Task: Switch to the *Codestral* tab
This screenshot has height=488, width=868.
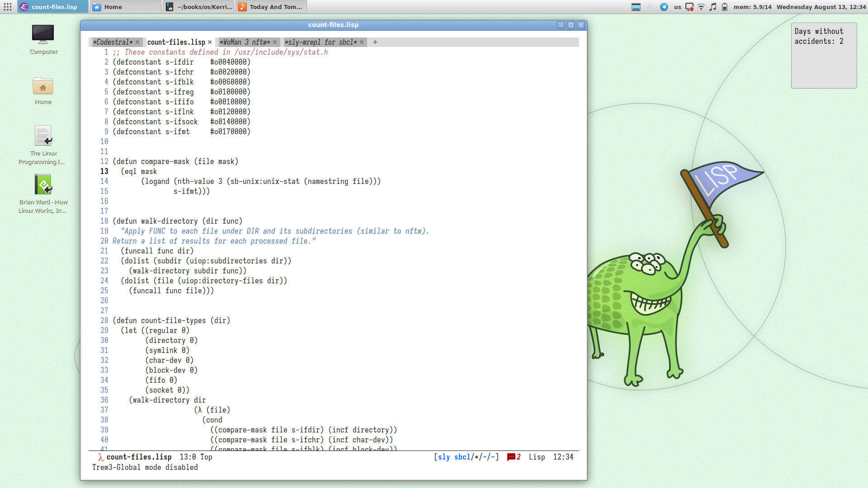Action: click(113, 42)
